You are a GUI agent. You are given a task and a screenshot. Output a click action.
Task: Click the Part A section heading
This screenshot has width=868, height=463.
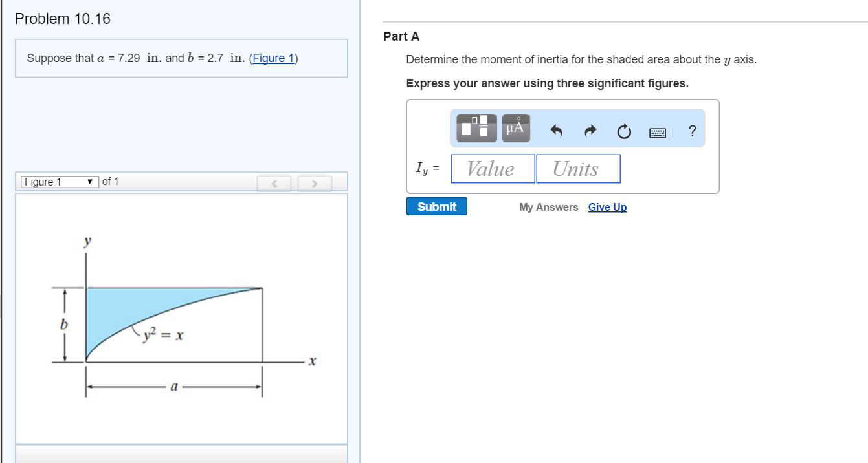pos(401,37)
